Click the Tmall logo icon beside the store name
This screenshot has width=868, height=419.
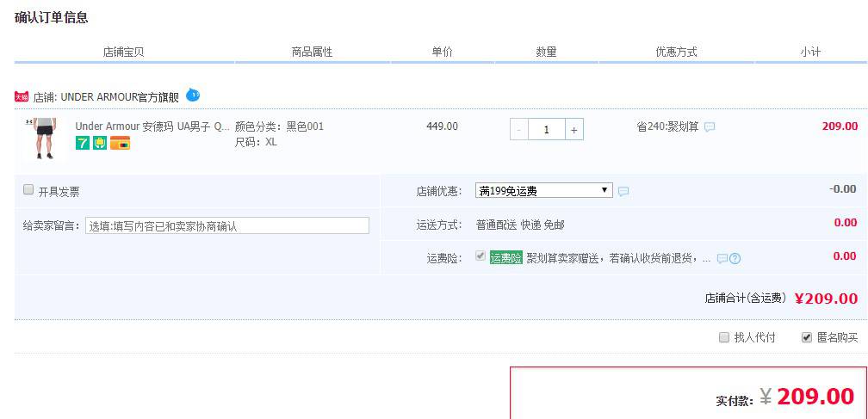point(22,97)
